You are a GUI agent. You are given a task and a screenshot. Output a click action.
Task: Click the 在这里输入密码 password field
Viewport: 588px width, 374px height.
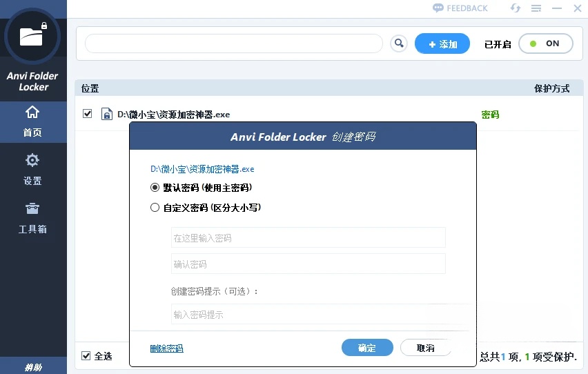coord(308,237)
